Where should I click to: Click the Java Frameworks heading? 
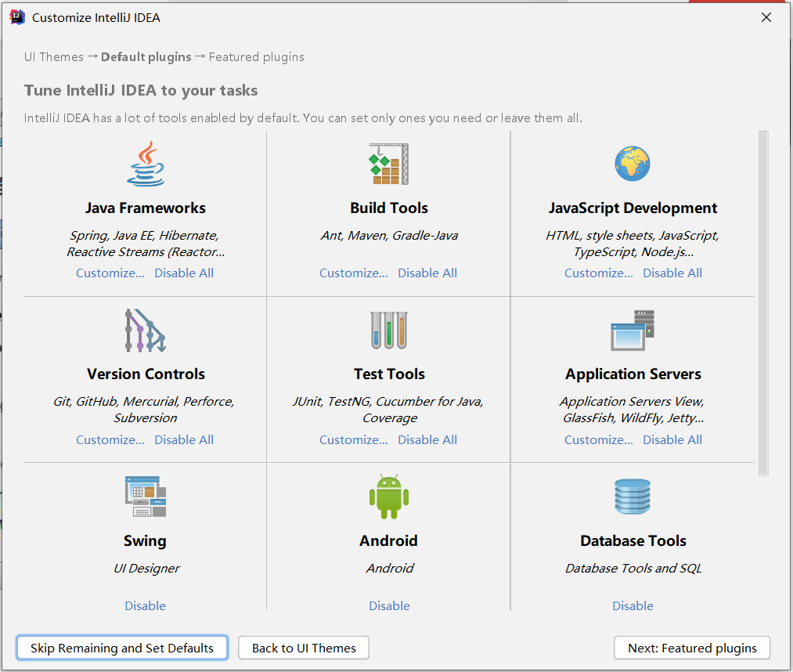pos(146,208)
